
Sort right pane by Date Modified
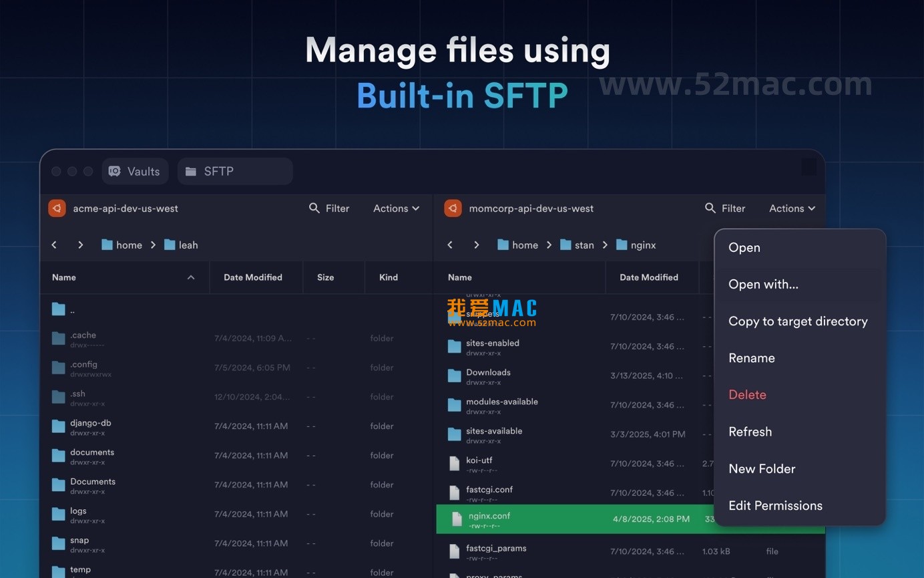649,277
